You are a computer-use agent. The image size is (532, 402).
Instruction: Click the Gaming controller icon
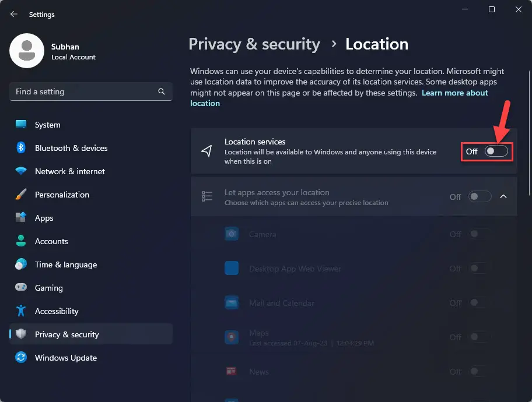pos(21,287)
